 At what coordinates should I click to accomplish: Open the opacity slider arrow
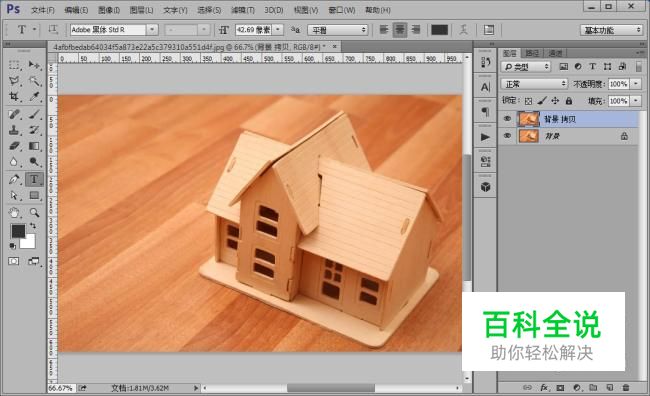pyautogui.click(x=636, y=84)
